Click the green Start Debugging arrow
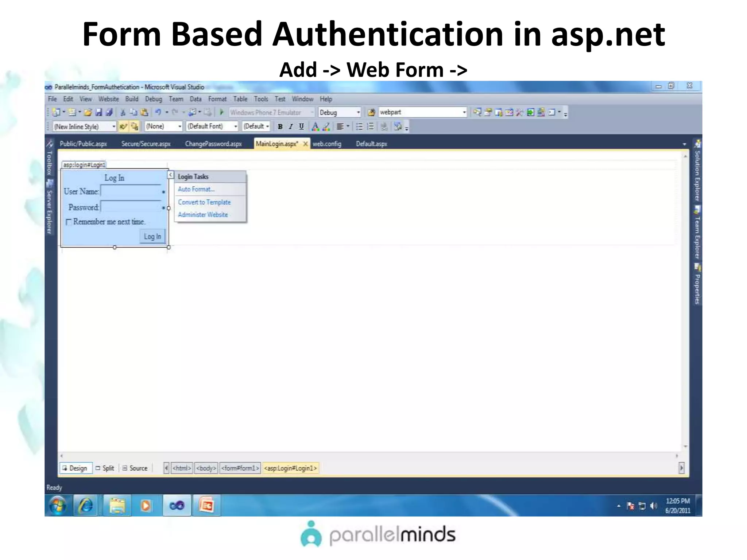The image size is (747, 560). tap(221, 112)
